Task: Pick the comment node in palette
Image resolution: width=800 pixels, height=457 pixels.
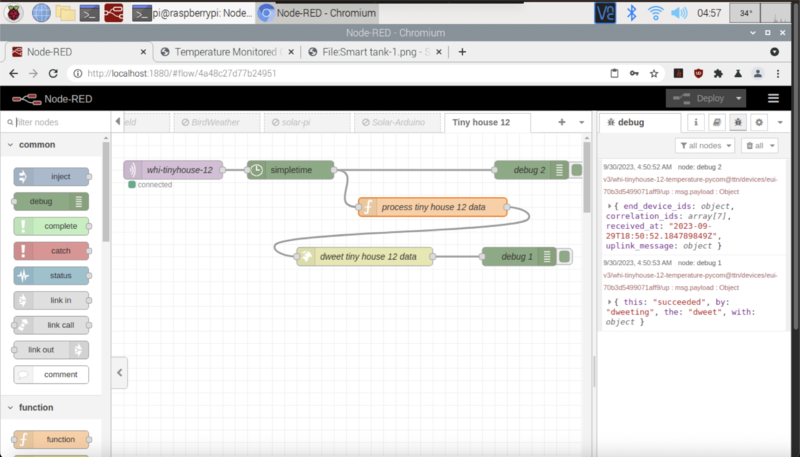Action: [x=51, y=374]
